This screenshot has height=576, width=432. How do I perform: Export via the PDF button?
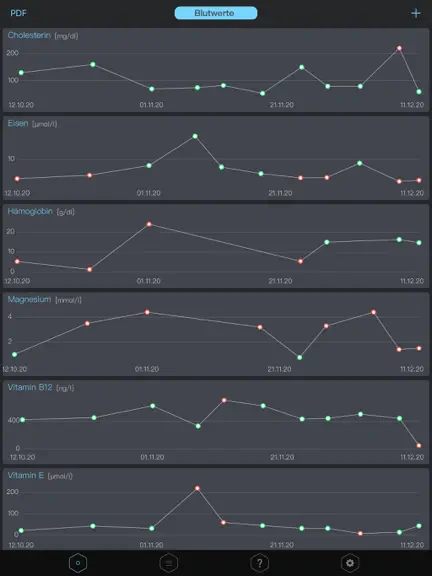(18, 13)
